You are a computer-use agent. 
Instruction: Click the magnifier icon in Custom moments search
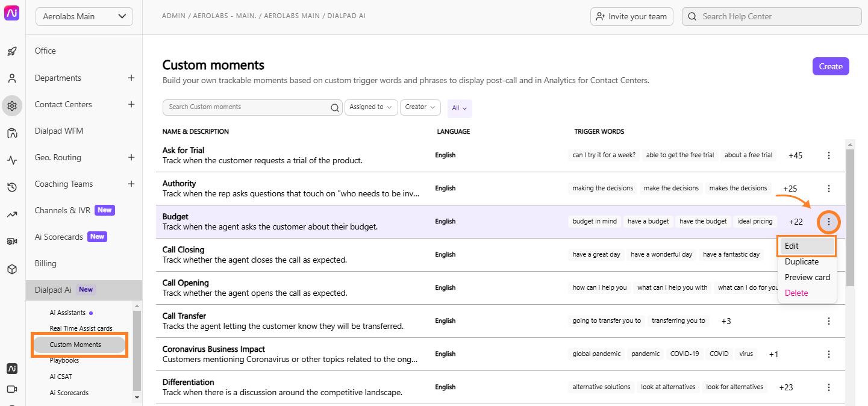[x=335, y=108]
